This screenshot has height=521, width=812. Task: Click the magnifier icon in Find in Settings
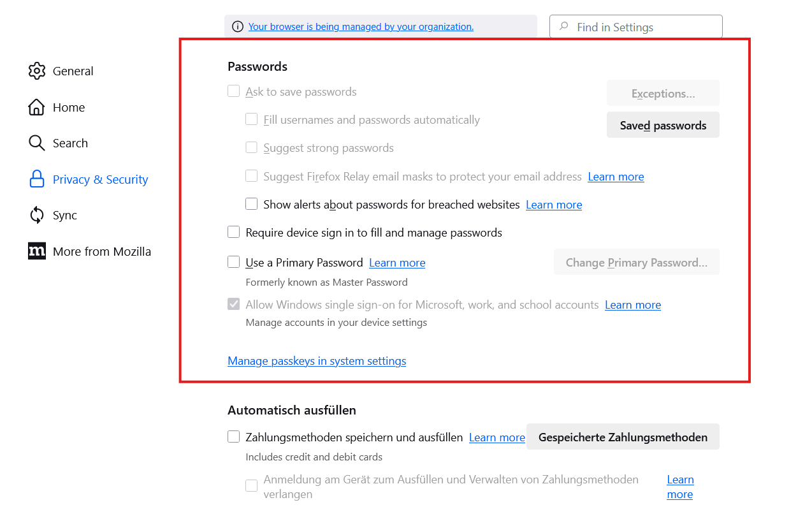563,27
